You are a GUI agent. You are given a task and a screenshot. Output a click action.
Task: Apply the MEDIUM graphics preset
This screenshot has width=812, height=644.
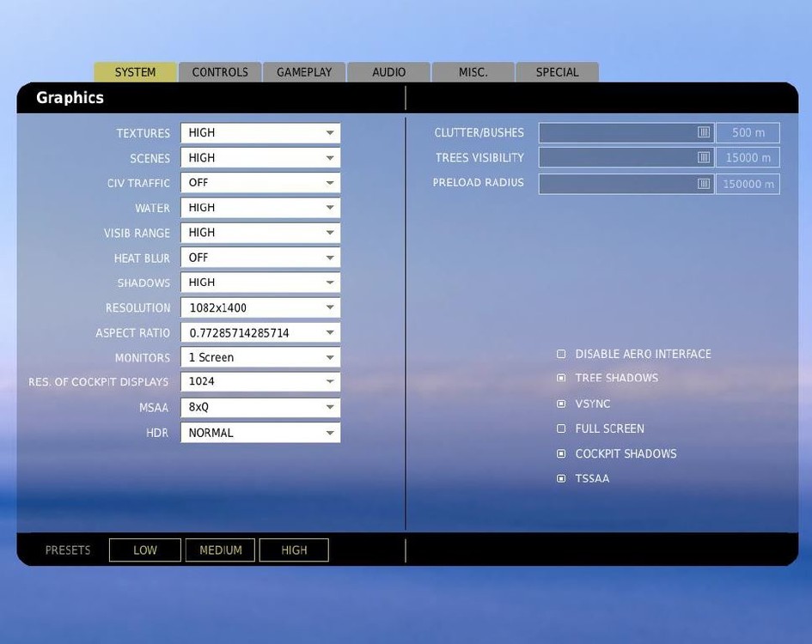tap(220, 550)
